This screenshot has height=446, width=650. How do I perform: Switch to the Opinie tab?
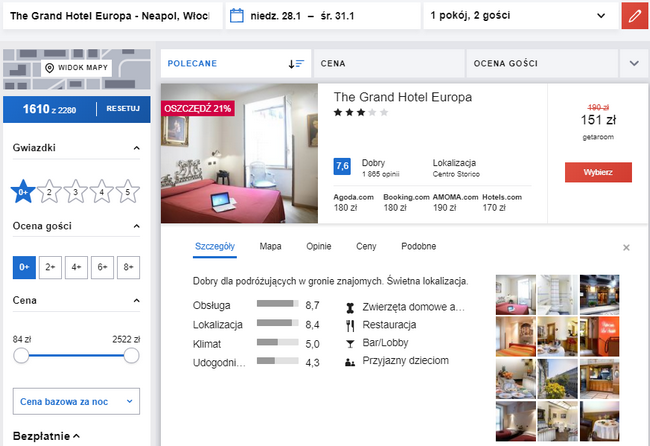pos(318,247)
